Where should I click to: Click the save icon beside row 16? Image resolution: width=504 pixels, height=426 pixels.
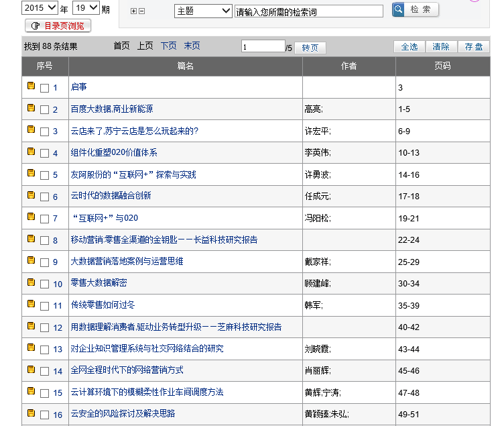(31, 413)
